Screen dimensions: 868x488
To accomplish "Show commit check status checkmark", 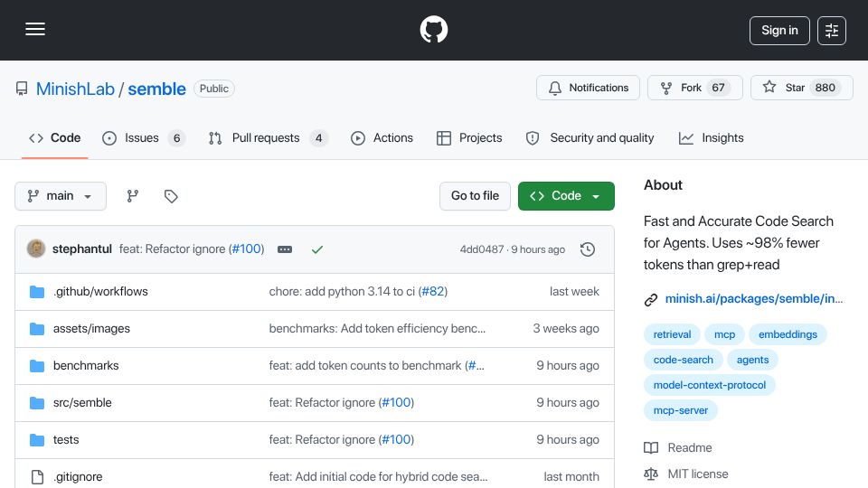I will (x=317, y=249).
